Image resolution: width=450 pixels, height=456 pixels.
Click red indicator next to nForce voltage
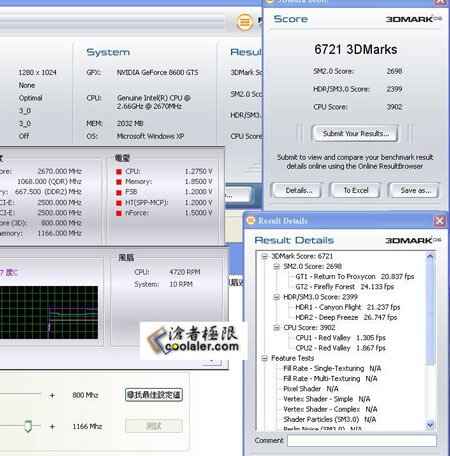coord(118,213)
